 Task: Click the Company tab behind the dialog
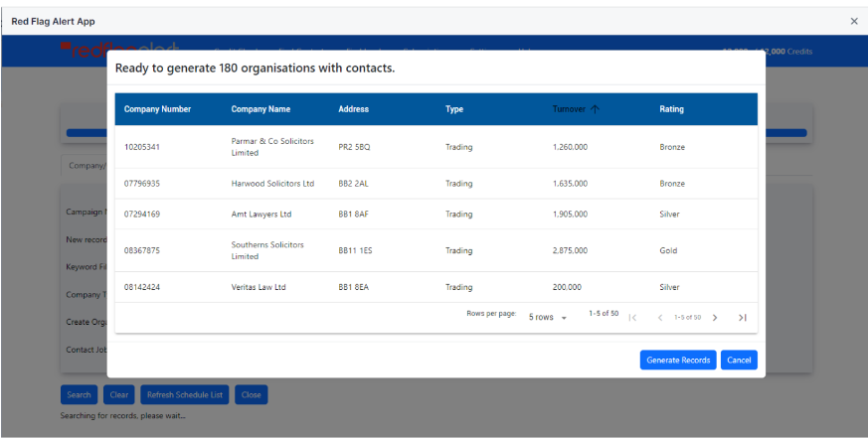click(x=85, y=166)
